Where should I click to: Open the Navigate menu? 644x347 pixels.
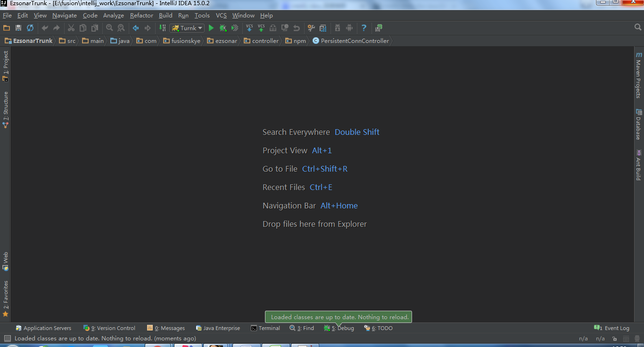click(65, 16)
